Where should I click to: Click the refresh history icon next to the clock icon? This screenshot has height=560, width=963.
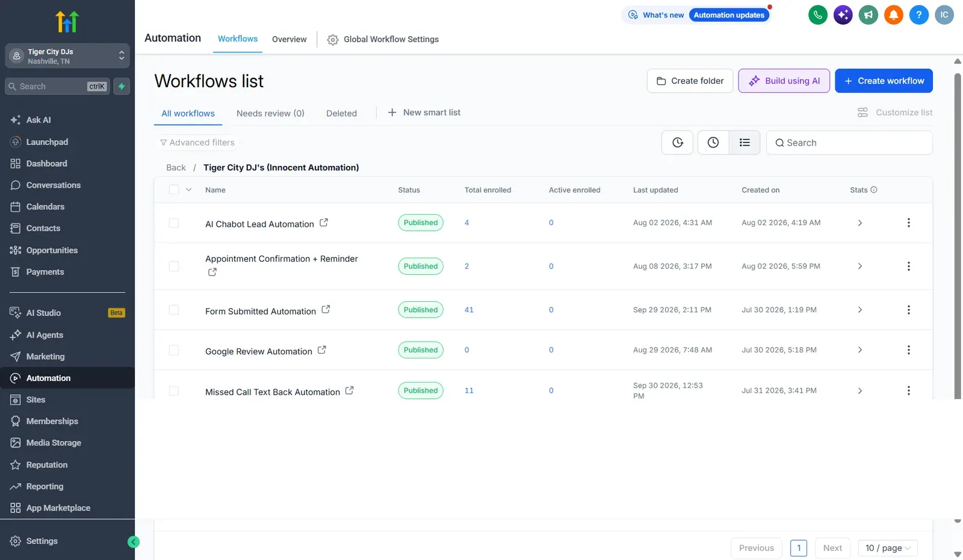678,143
